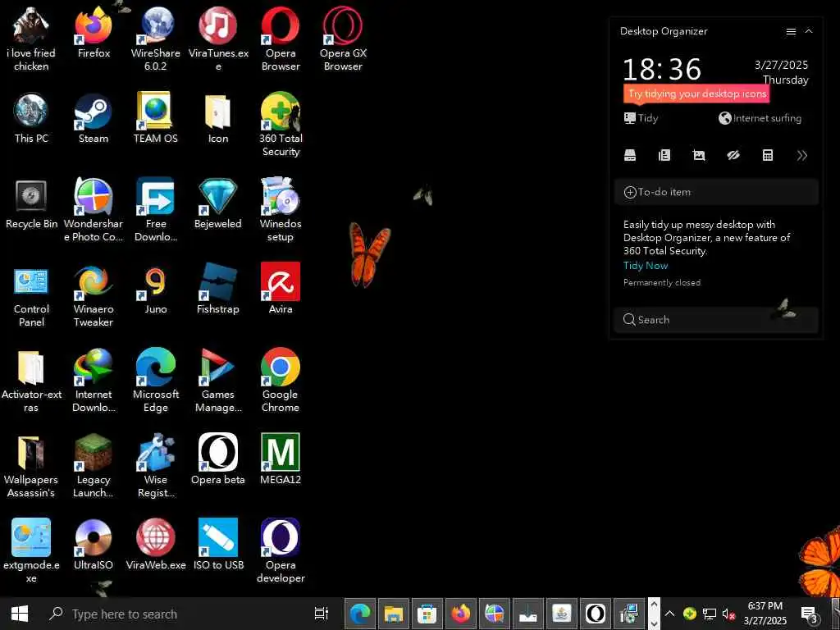The height and width of the screenshot is (630, 840).
Task: Select the Winaero Tweaker shortcut
Action: pyautogui.click(x=94, y=295)
